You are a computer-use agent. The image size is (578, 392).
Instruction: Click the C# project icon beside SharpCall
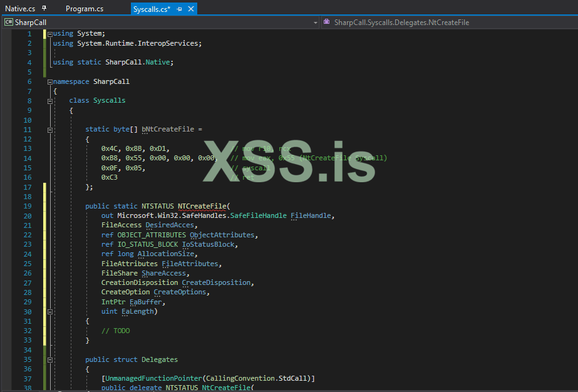coord(9,22)
